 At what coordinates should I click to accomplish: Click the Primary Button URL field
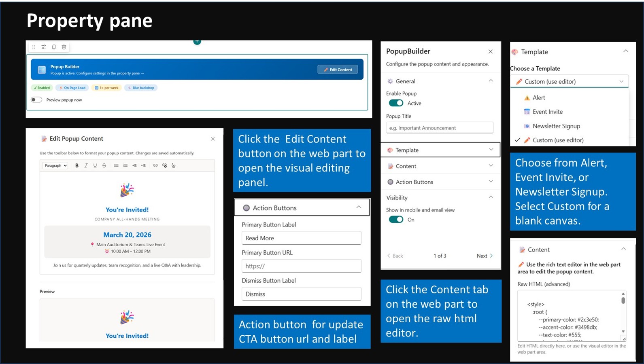[x=301, y=266]
